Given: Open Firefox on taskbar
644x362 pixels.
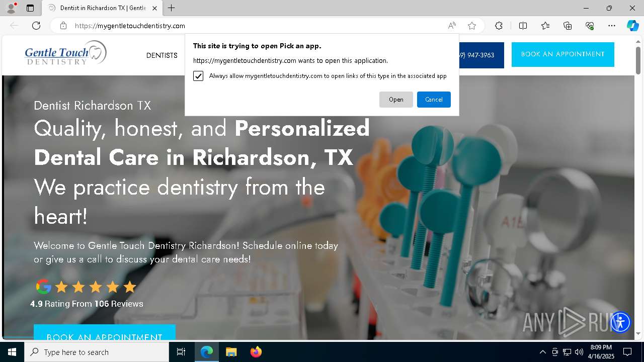Looking at the screenshot, I should (256, 352).
